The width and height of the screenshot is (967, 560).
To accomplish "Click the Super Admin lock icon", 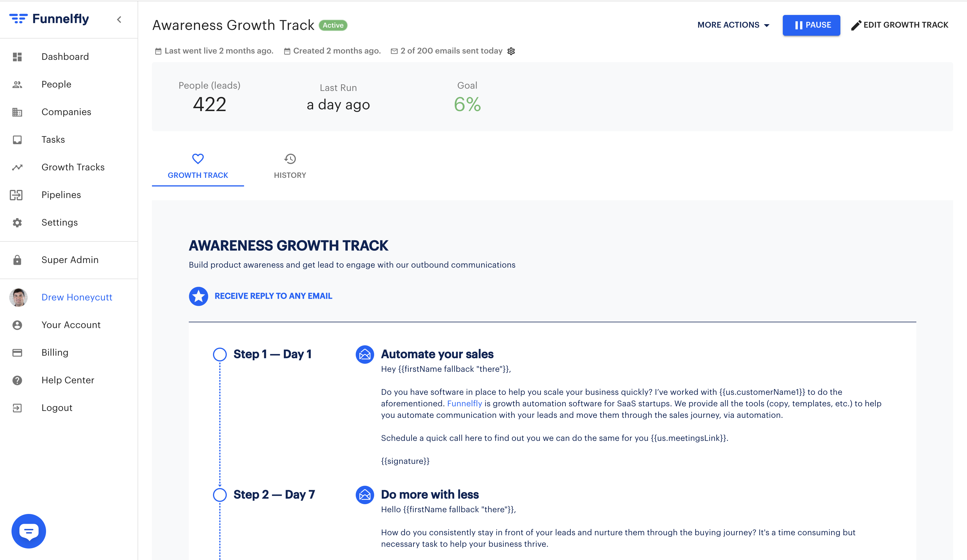I will 17,260.
